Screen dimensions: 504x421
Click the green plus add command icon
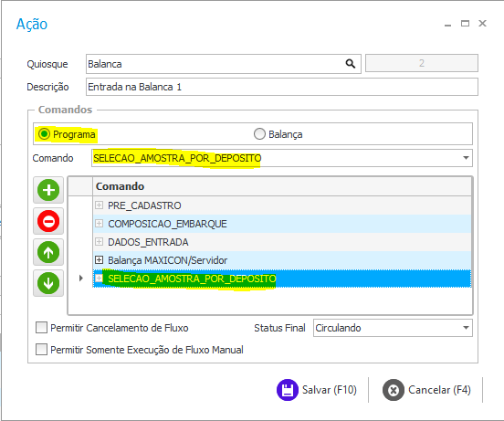click(48, 190)
